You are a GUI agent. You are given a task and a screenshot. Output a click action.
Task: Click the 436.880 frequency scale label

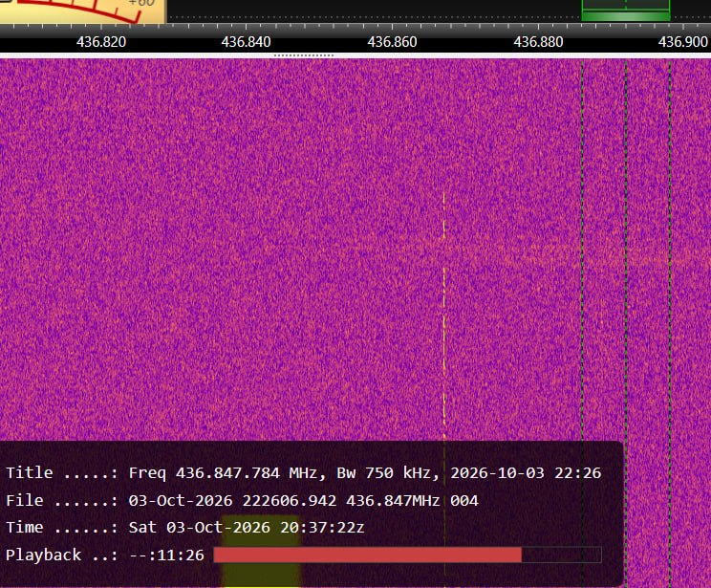[x=538, y=42]
